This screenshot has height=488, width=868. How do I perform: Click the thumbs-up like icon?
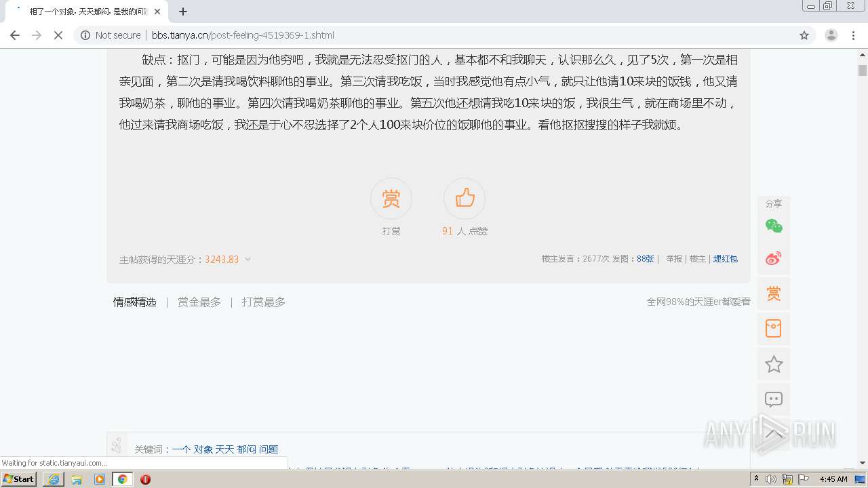tap(465, 199)
